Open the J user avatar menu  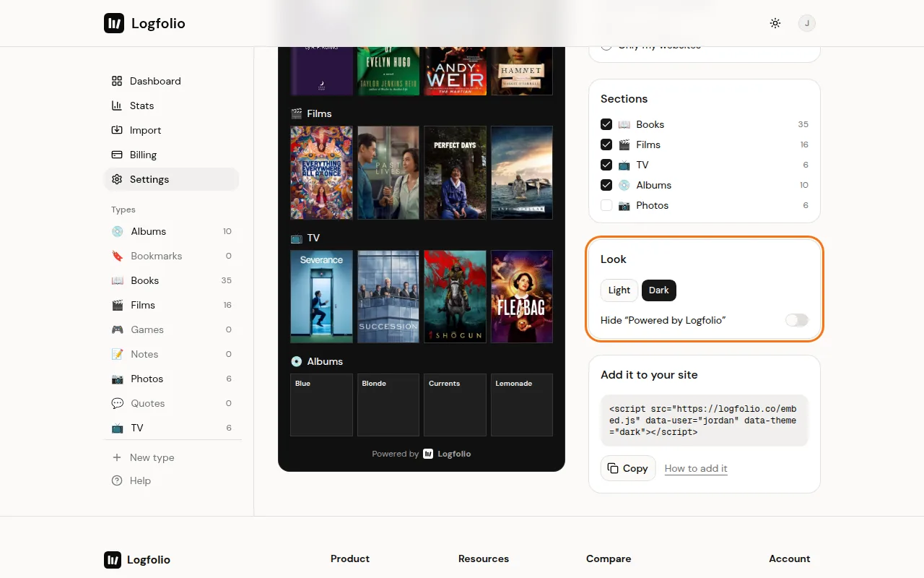tap(807, 23)
